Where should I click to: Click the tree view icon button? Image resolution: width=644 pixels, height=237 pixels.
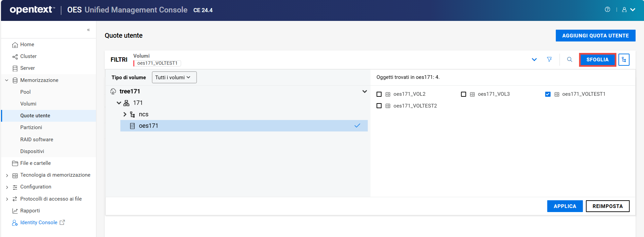[x=624, y=60]
